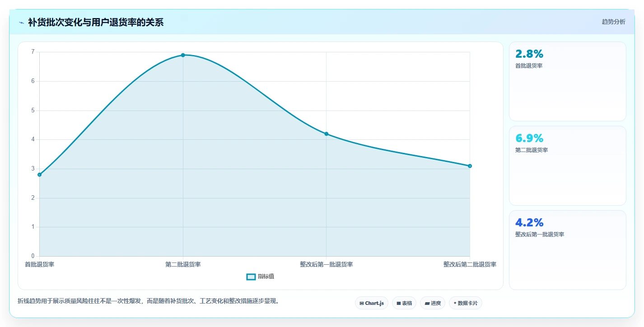Toggle the 指标值 legend swatch
The image size is (644, 327).
click(251, 276)
